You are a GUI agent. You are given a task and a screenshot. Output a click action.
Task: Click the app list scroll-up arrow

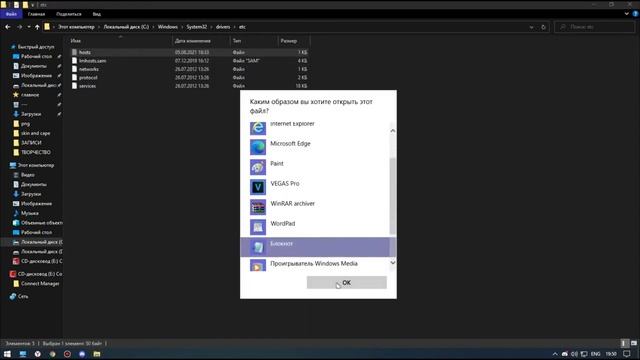click(393, 131)
